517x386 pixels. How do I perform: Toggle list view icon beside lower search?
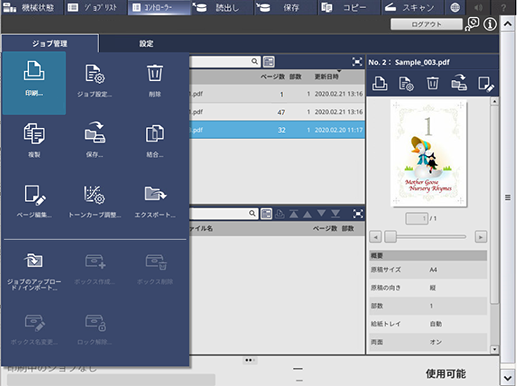[266, 214]
